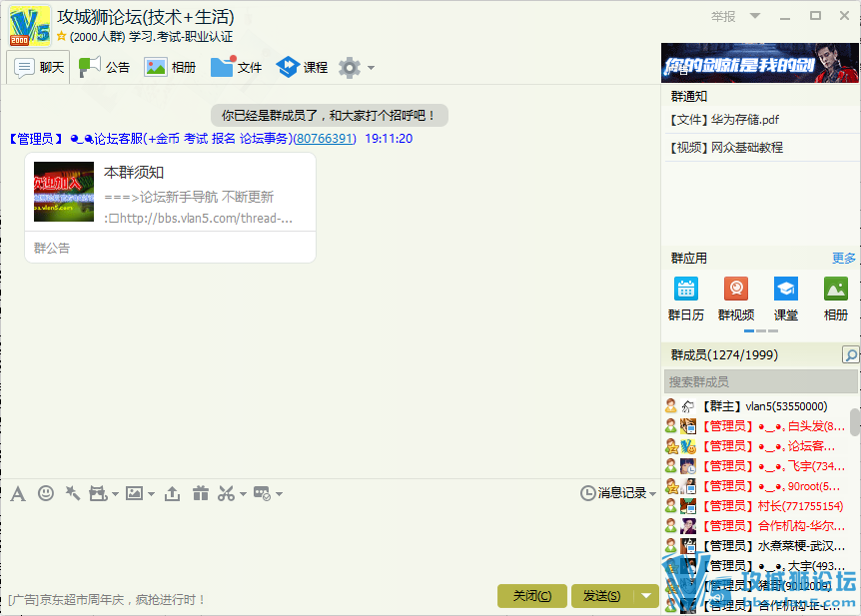Expand the send button options arrow
Viewport: 861px width, 616px height.
click(648, 596)
